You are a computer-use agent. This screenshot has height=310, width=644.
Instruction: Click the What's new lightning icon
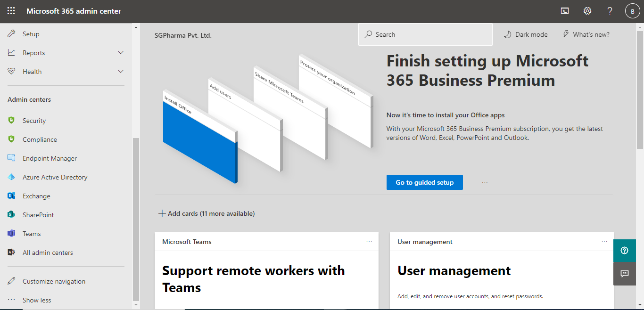566,34
